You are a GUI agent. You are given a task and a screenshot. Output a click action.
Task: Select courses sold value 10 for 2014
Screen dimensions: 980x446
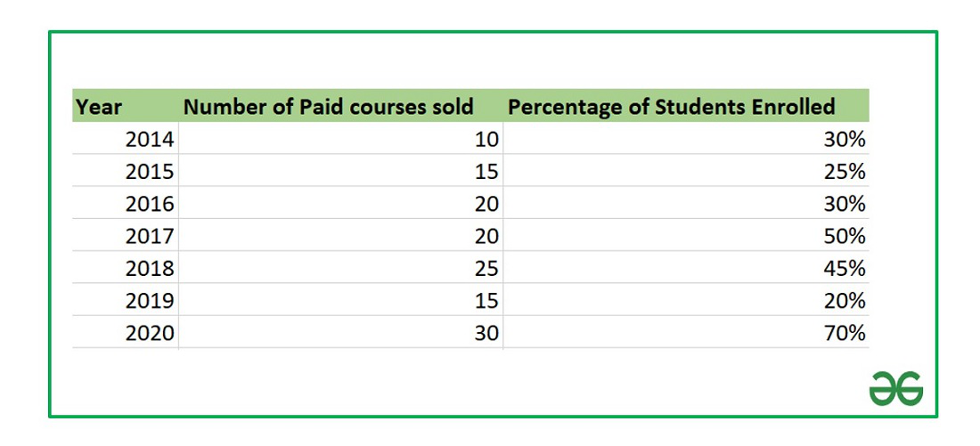487,139
